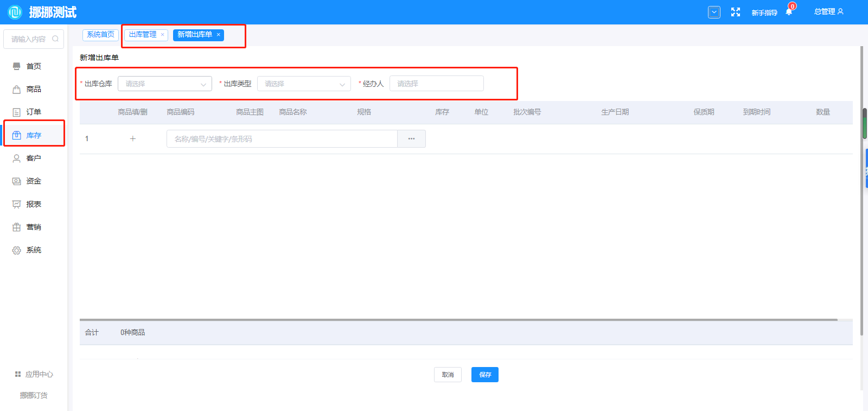Open 应用中心 at the sidebar bottom

tap(34, 374)
